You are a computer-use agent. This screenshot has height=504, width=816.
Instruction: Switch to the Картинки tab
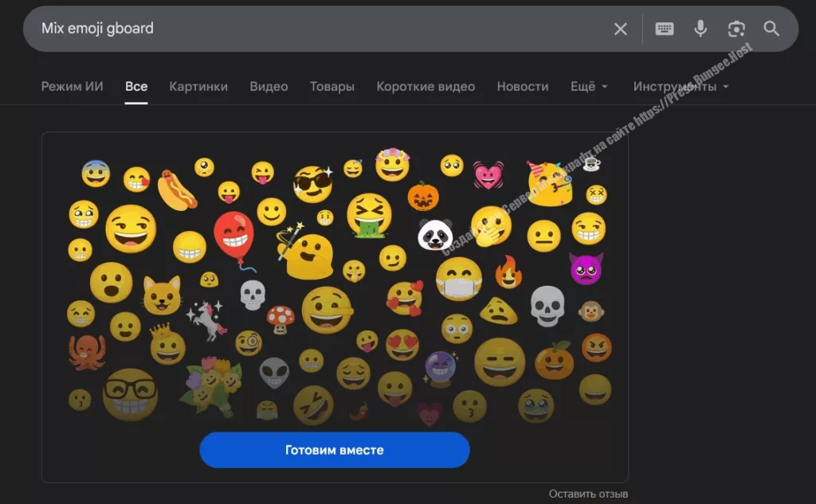198,86
